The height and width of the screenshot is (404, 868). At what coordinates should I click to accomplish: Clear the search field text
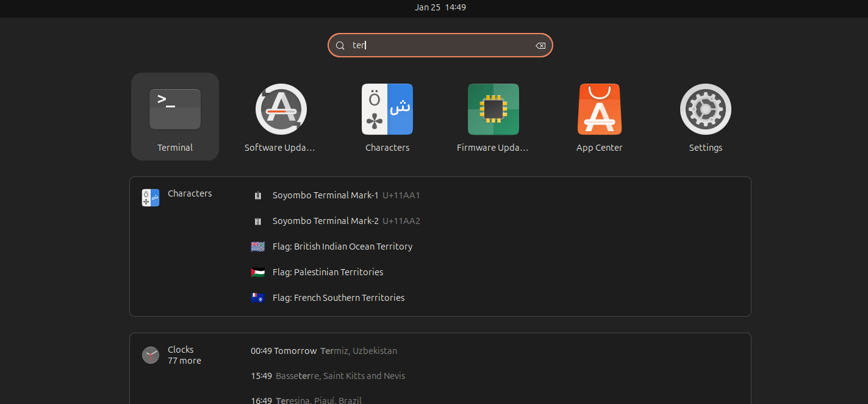coord(540,46)
